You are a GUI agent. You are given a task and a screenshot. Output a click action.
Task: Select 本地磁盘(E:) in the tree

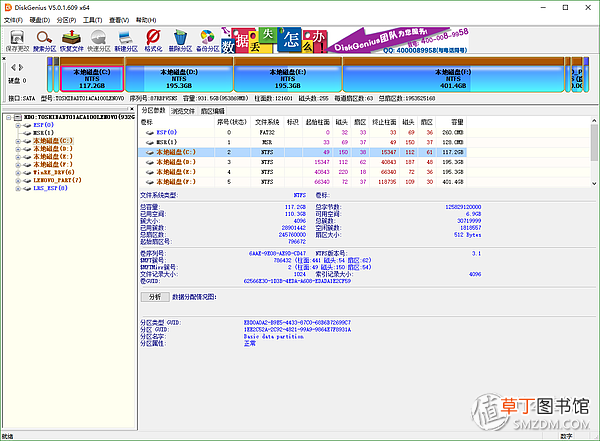click(53, 157)
